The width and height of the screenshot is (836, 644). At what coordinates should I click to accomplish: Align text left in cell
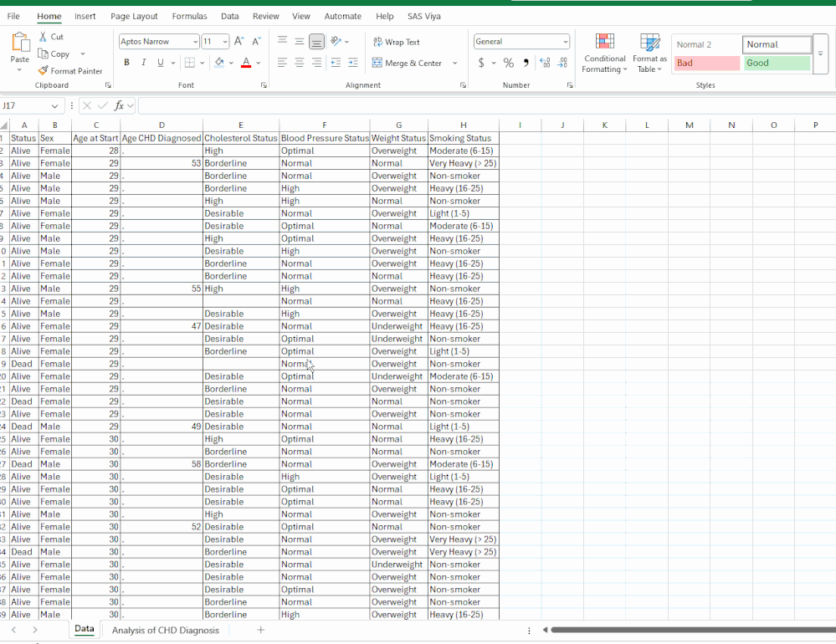pos(283,63)
